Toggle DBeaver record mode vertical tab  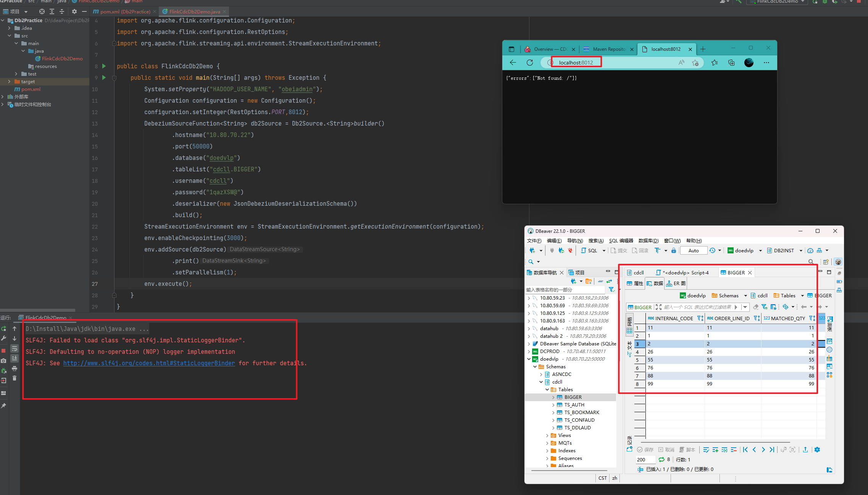click(629, 444)
